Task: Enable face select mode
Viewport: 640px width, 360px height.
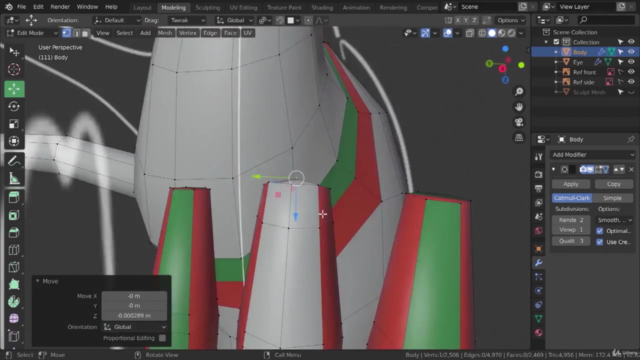Action: 85,33
